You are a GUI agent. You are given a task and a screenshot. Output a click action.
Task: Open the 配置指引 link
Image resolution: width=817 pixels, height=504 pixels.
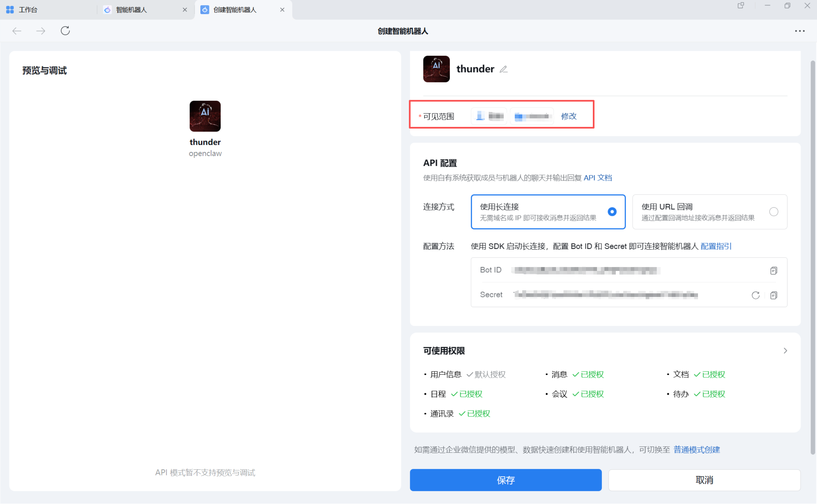716,246
